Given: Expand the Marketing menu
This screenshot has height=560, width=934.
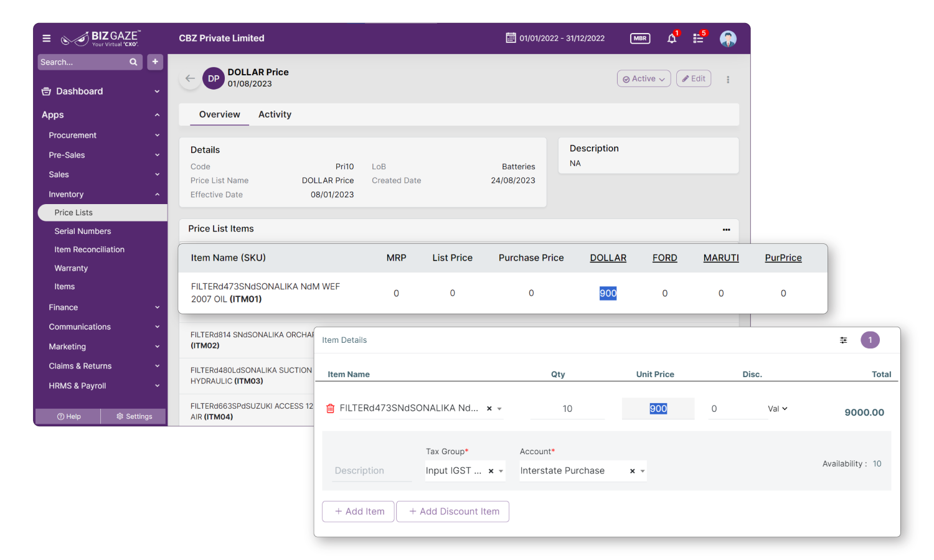Looking at the screenshot, I should point(157,347).
